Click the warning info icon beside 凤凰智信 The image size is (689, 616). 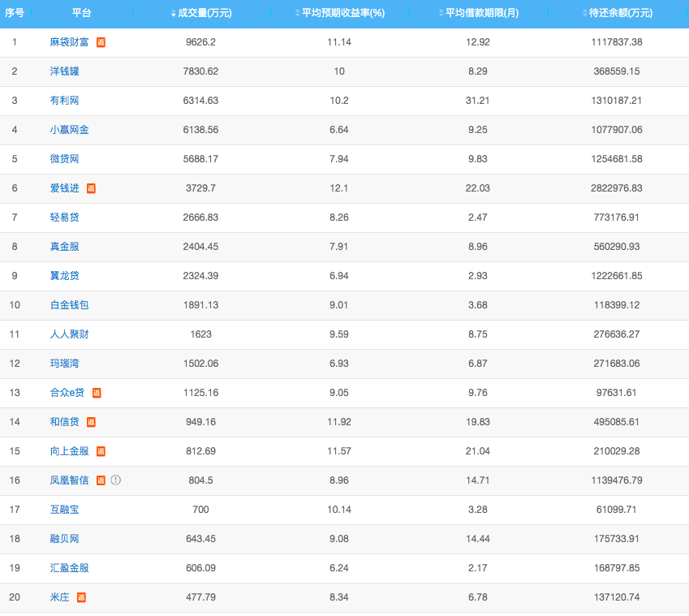115,480
